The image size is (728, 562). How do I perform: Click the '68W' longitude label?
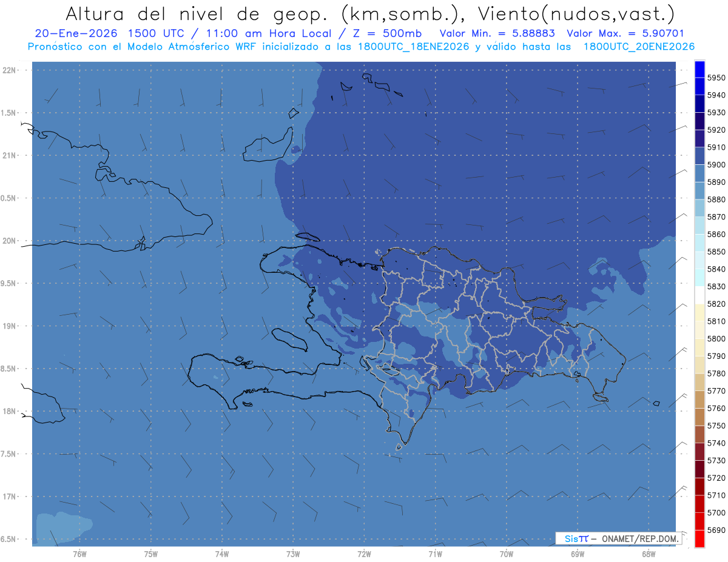[649, 554]
